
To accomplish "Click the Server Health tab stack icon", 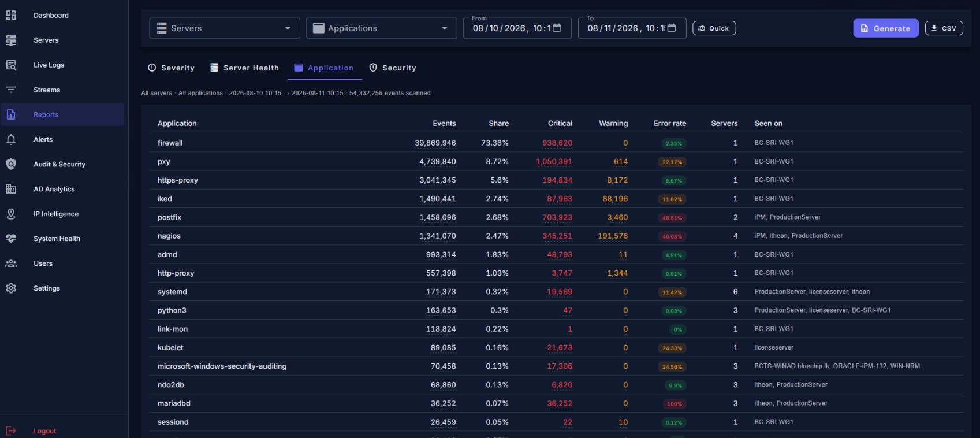I will [x=214, y=68].
